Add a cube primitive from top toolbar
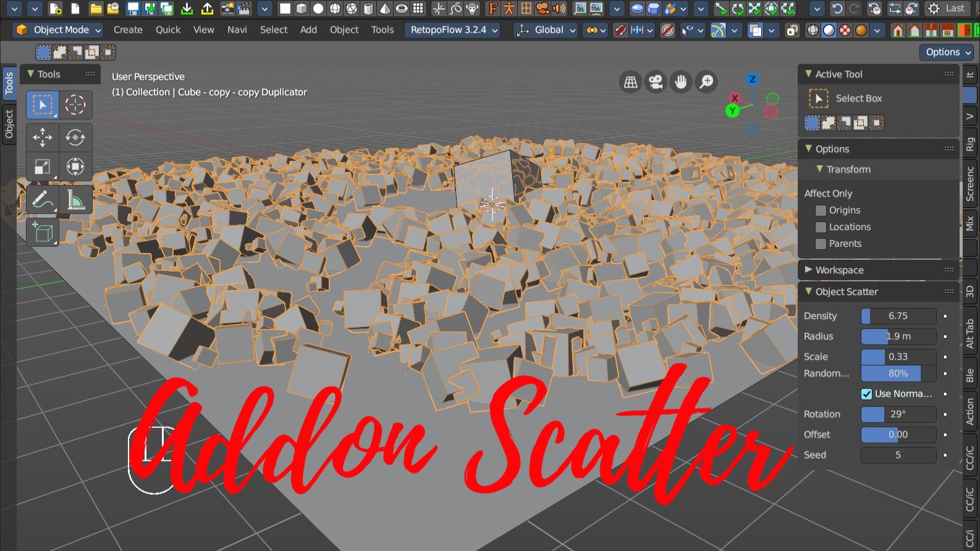980x551 pixels. point(302,9)
